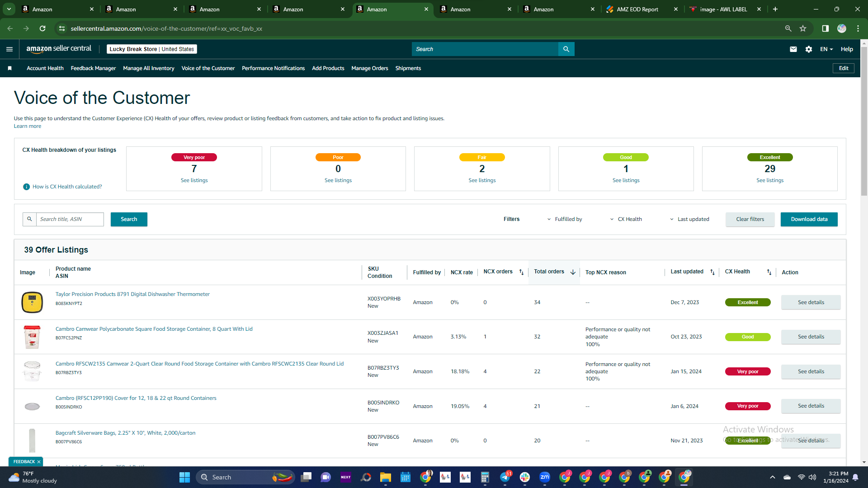Image resolution: width=868 pixels, height=488 pixels.
Task: Open the language EN dropdown
Action: click(x=826, y=49)
